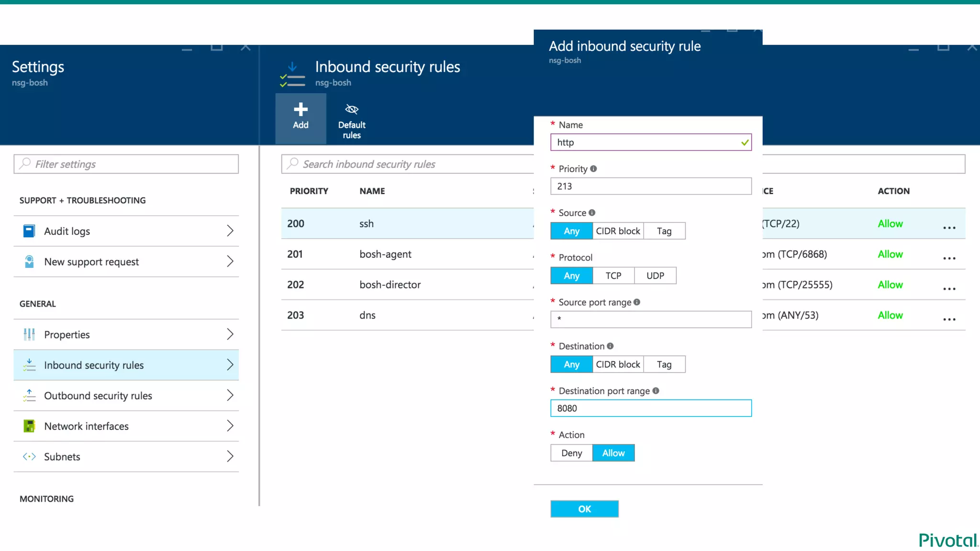
Task: Open ellipsis menu for dns rule
Action: [x=949, y=320]
